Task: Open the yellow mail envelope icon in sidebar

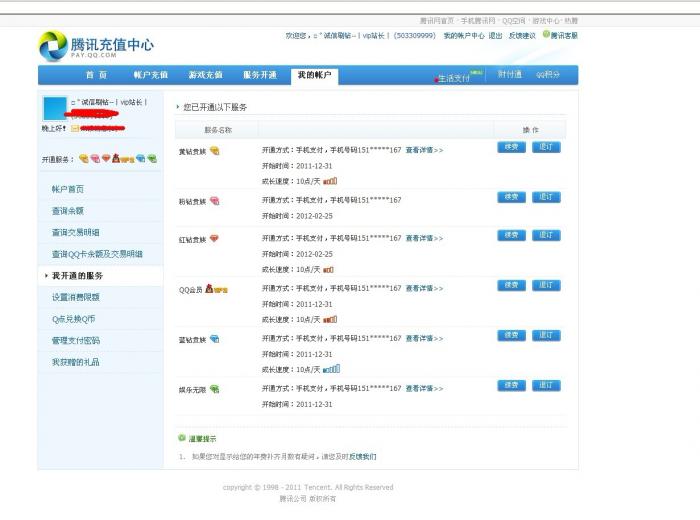Action: (75, 129)
